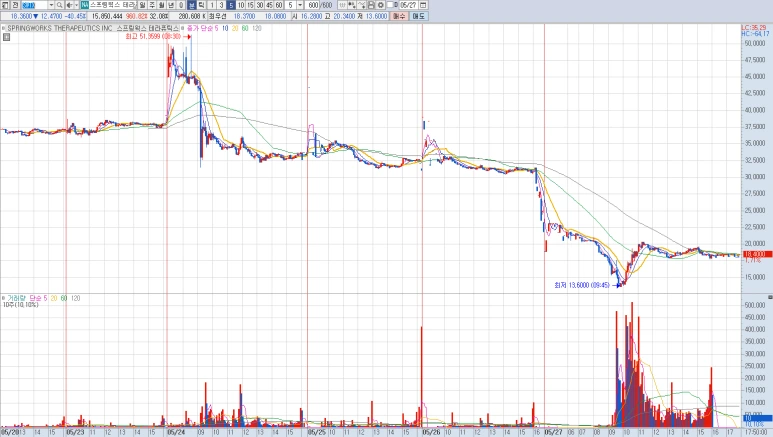Click the 스프링웍스 테라 stock name field
773x437 pixels.
(112, 5)
